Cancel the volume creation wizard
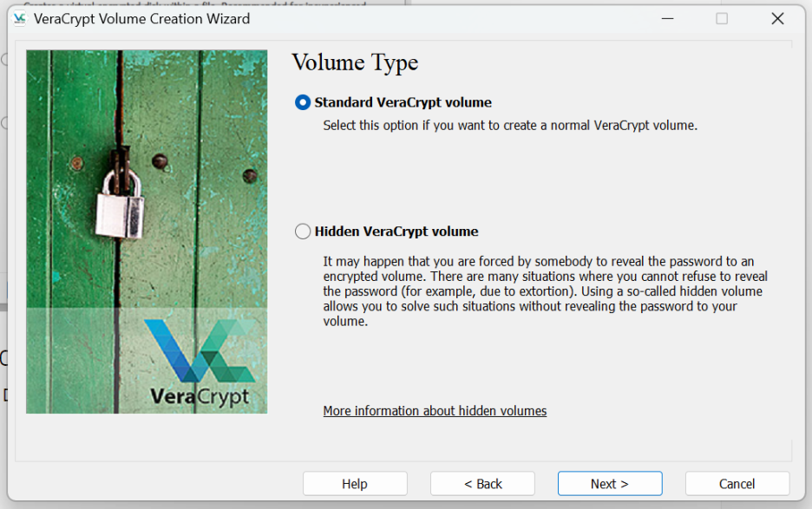Viewport: 812px width, 509px height. (x=737, y=484)
